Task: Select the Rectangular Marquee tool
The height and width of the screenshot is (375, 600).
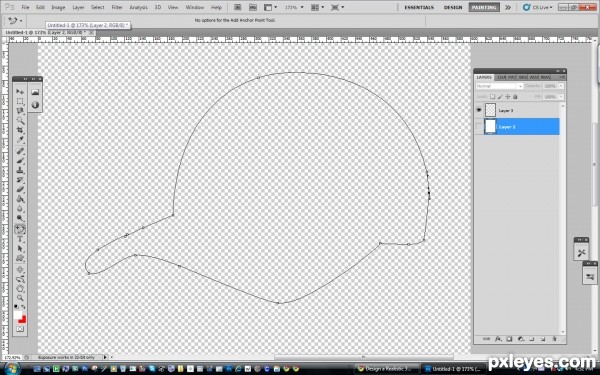Action: point(20,101)
